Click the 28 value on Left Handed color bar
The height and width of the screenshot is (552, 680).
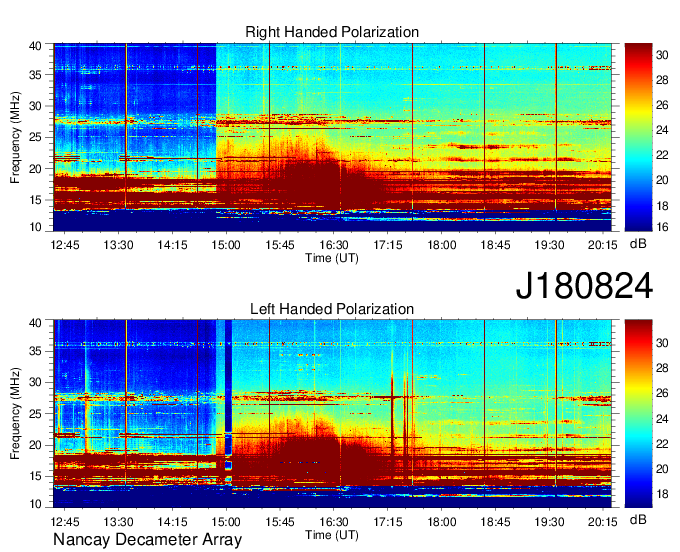662,368
